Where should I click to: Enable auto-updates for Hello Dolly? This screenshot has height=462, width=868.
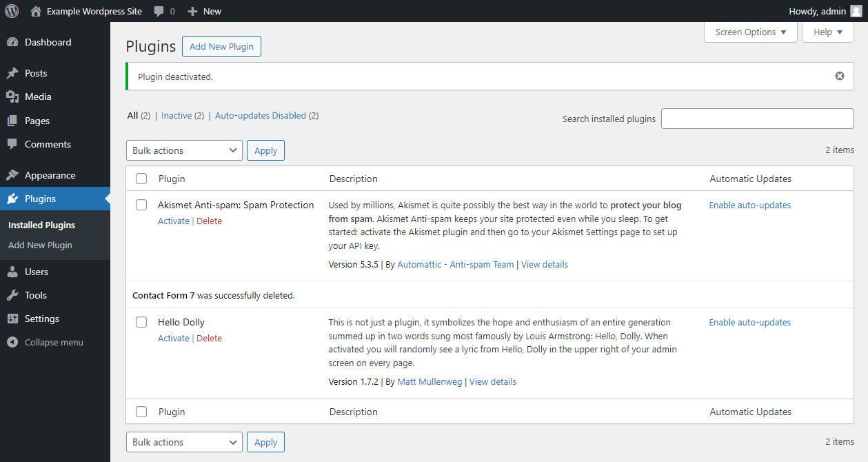pos(749,322)
